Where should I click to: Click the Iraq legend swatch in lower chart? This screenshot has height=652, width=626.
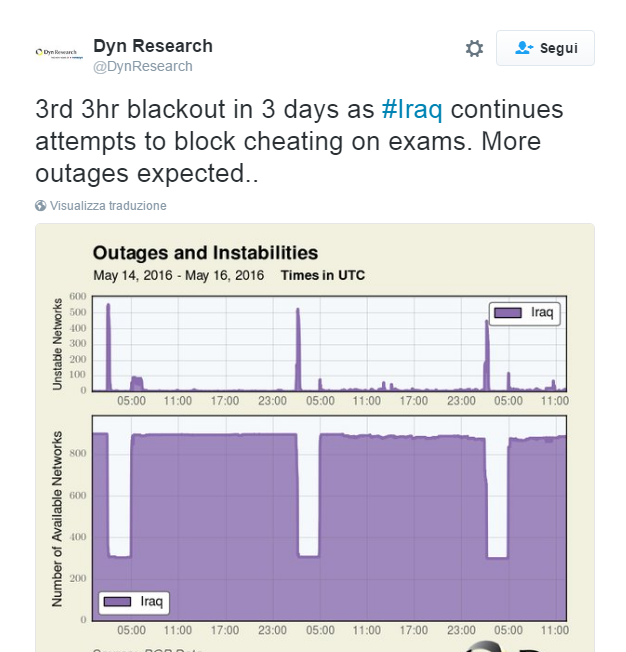tap(118, 601)
